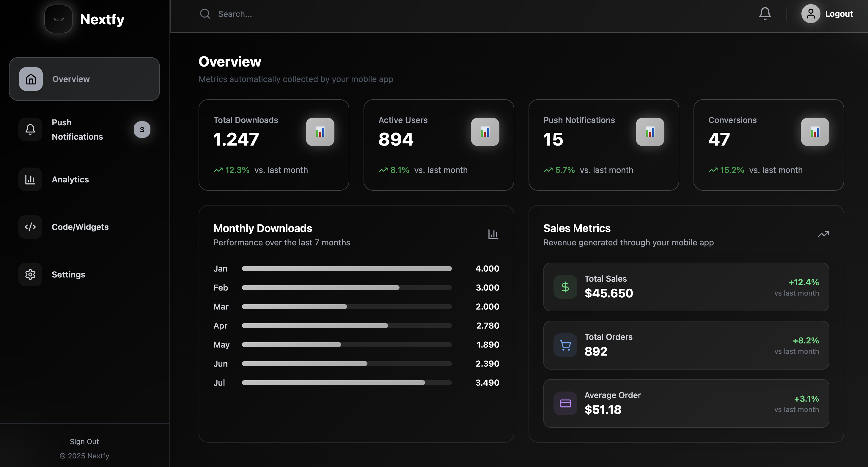
Task: Click the trend arrow icon in Sales Metrics
Action: [x=823, y=234]
